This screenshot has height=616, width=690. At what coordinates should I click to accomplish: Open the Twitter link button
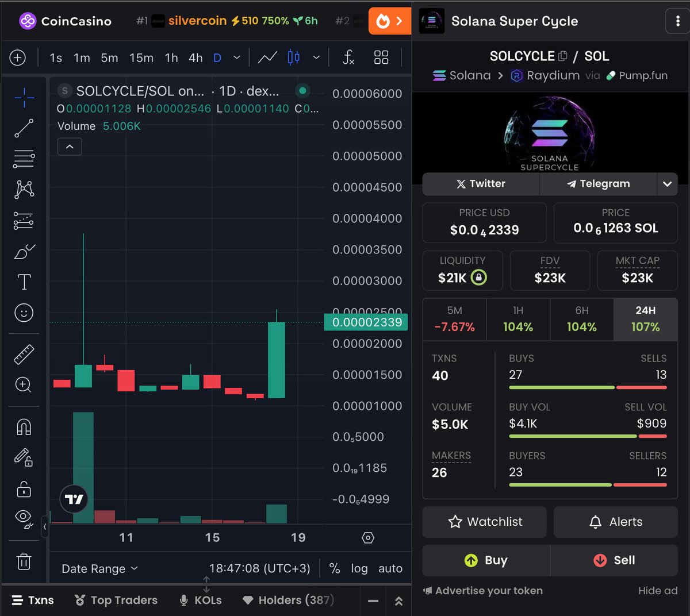[481, 184]
